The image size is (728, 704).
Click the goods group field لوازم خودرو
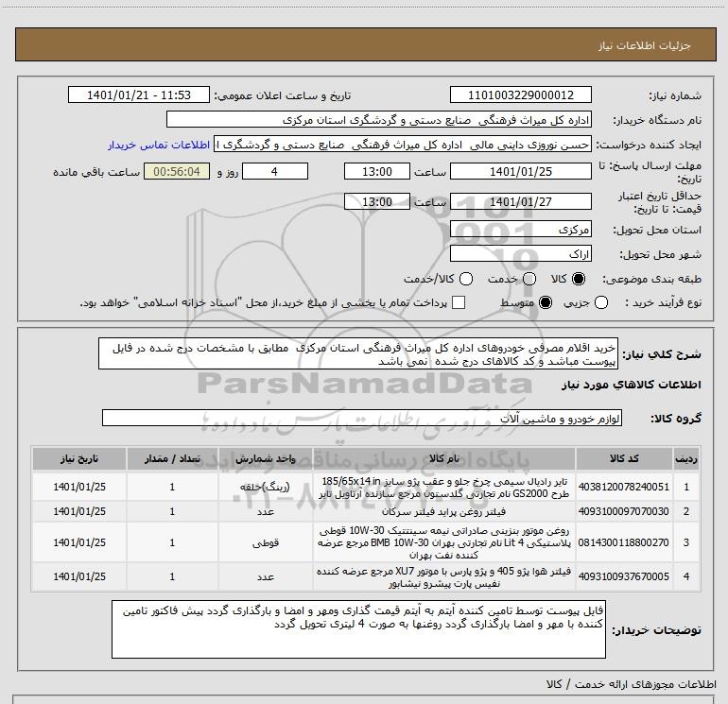(362, 418)
